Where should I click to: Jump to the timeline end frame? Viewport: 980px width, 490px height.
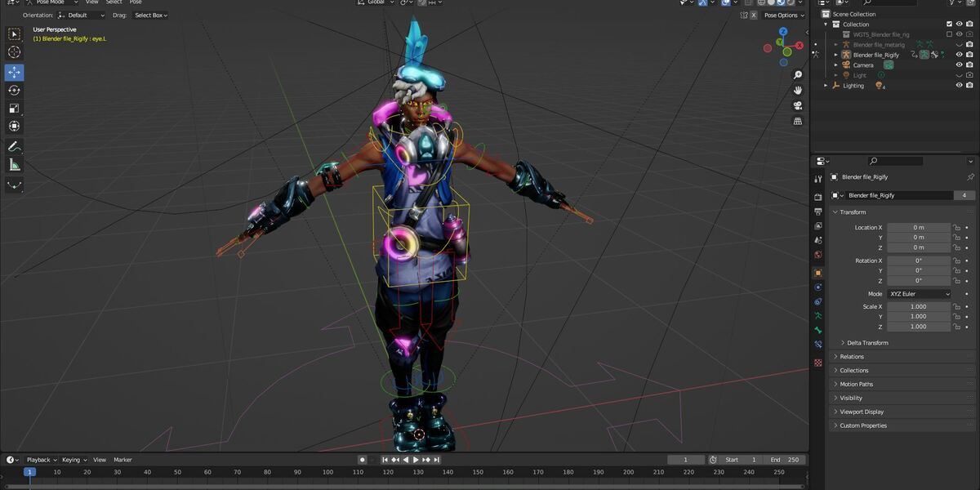click(436, 460)
